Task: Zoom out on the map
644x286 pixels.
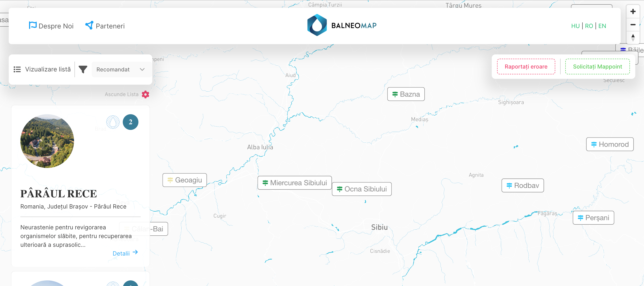Action: pos(633,25)
